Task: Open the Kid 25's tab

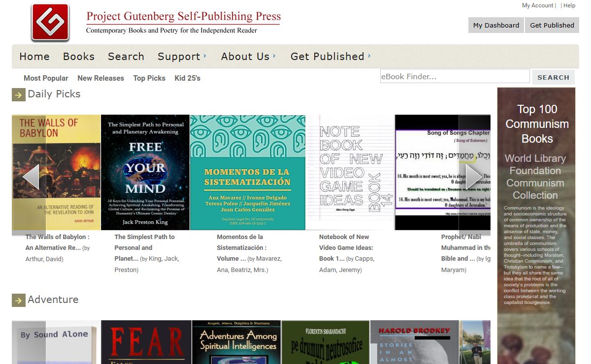Action: (187, 78)
